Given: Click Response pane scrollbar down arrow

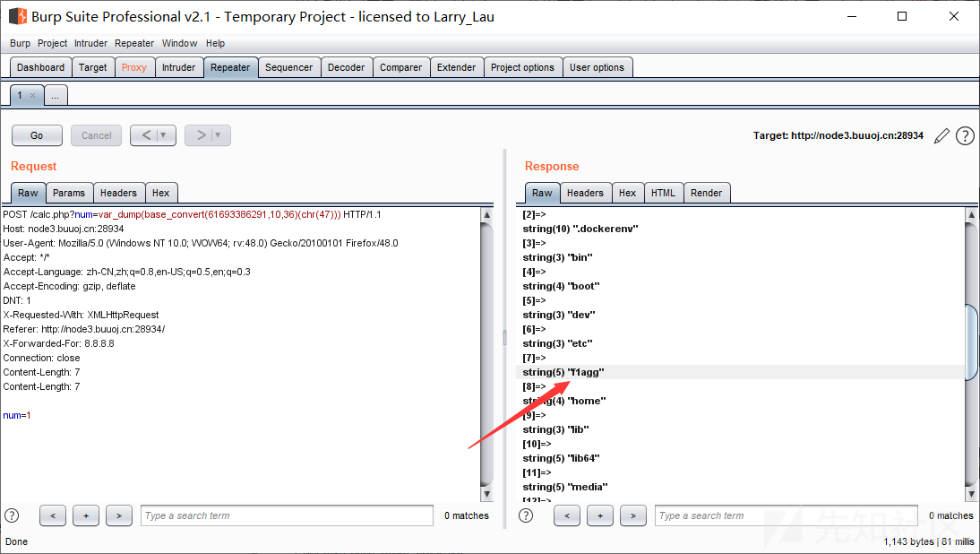Looking at the screenshot, I should [x=971, y=494].
